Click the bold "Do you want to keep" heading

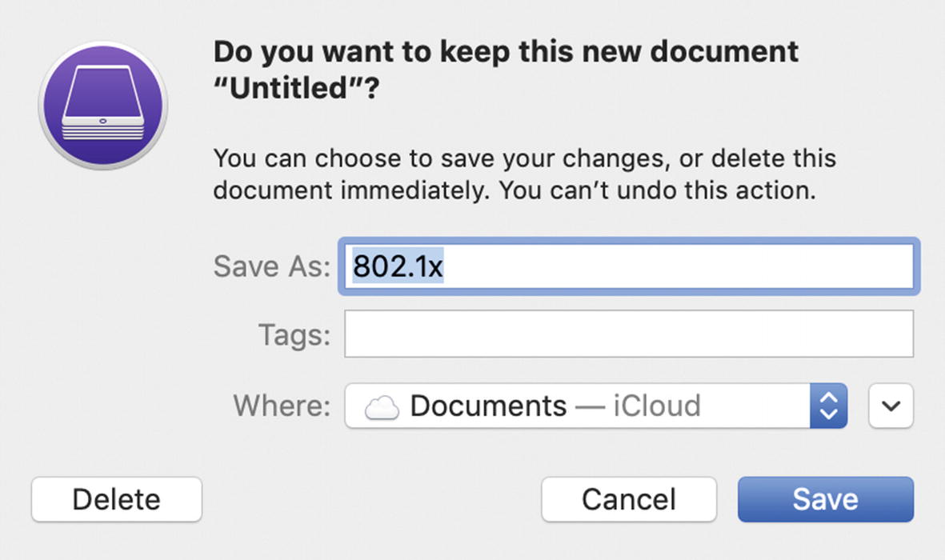tap(506, 70)
